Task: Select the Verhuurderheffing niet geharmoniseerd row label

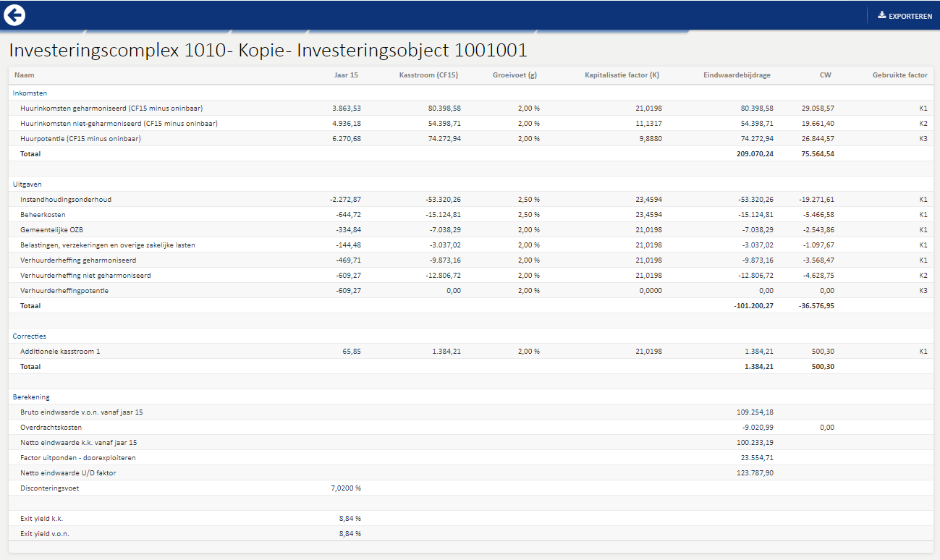Action: point(85,275)
